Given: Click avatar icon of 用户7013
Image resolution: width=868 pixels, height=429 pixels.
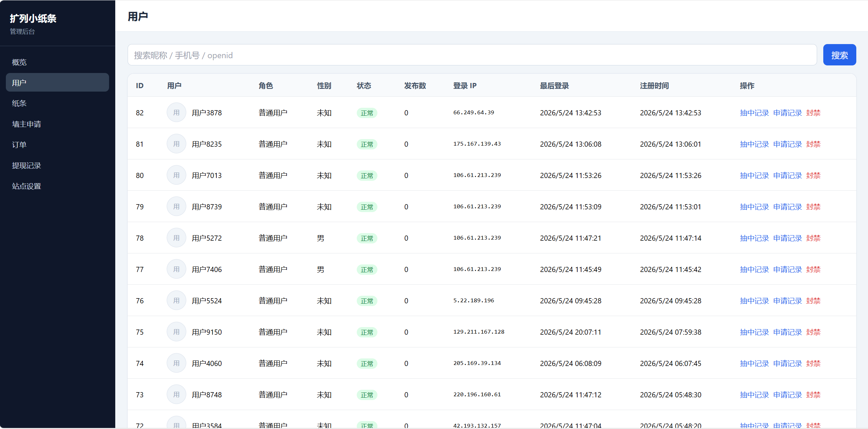Looking at the screenshot, I should coord(176,175).
